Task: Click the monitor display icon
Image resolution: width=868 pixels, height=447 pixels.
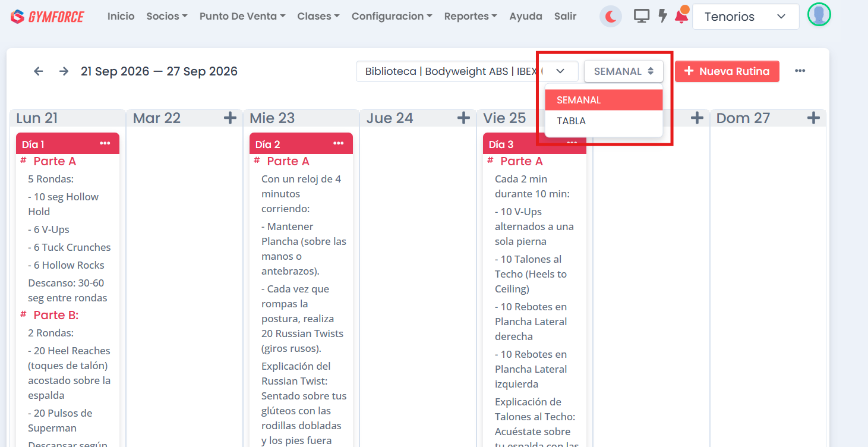Action: [642, 16]
